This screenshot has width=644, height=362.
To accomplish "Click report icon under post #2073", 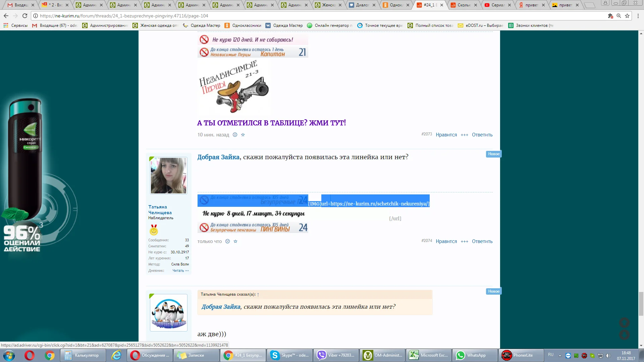I will point(235,135).
